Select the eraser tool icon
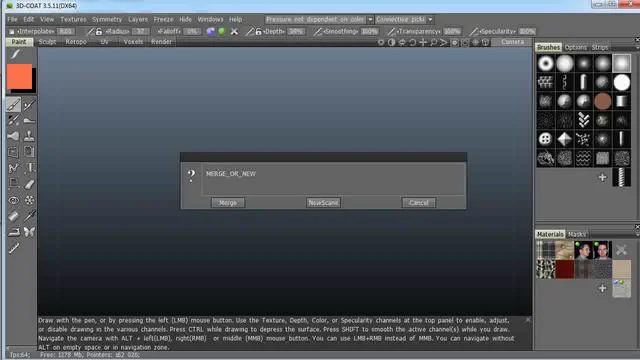640x360 pixels. (29, 184)
